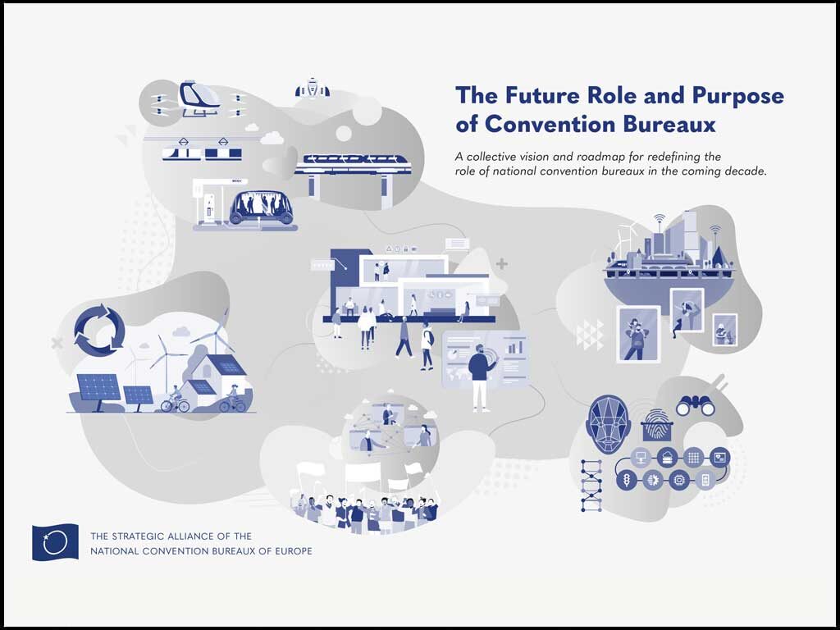This screenshot has height=630, width=840.
Task: Click the processor chip circle icon
Action: coord(678,481)
